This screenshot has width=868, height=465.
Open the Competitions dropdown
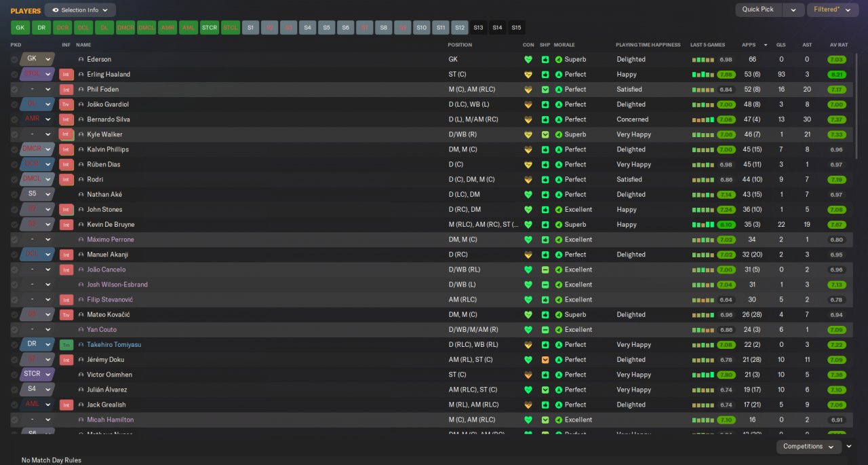(x=809, y=447)
